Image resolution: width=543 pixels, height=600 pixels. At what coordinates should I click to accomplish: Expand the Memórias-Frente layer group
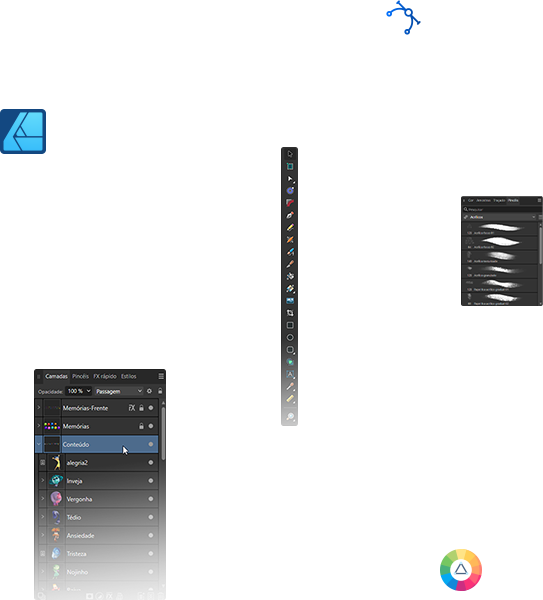tap(39, 408)
